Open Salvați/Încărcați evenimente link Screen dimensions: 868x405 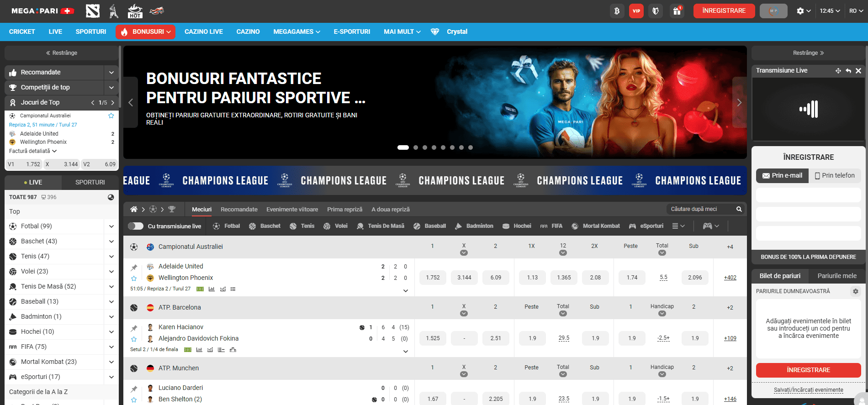click(809, 390)
